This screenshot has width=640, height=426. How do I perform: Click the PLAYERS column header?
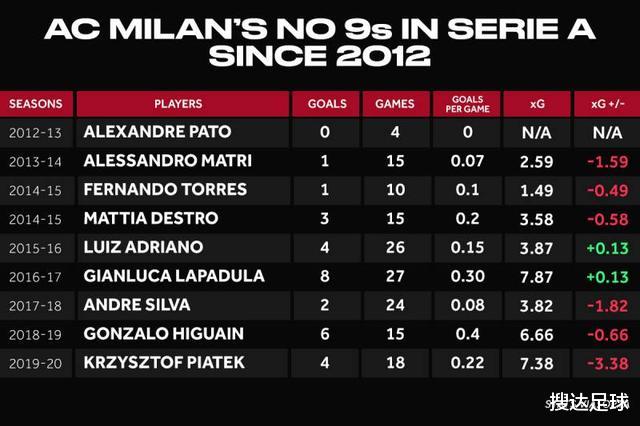tap(179, 103)
